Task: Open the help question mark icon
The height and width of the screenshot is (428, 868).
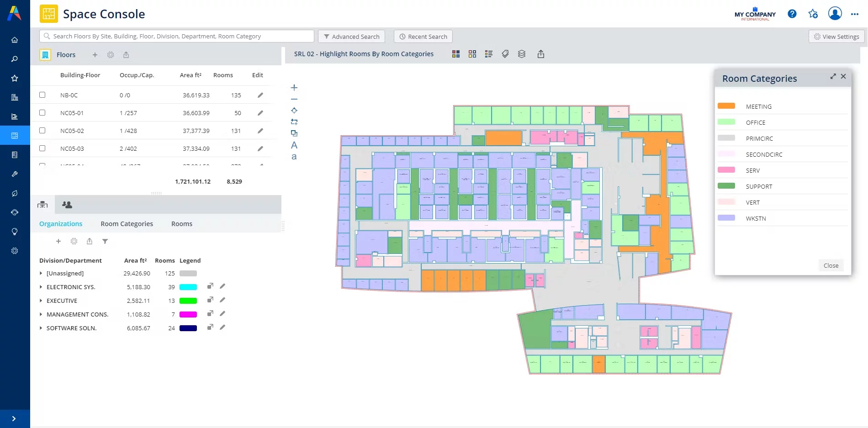Action: tap(792, 14)
